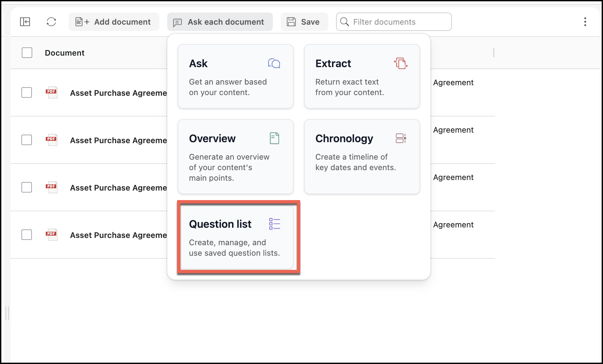Toggle the select-all checkbox beside Document header

[x=27, y=53]
